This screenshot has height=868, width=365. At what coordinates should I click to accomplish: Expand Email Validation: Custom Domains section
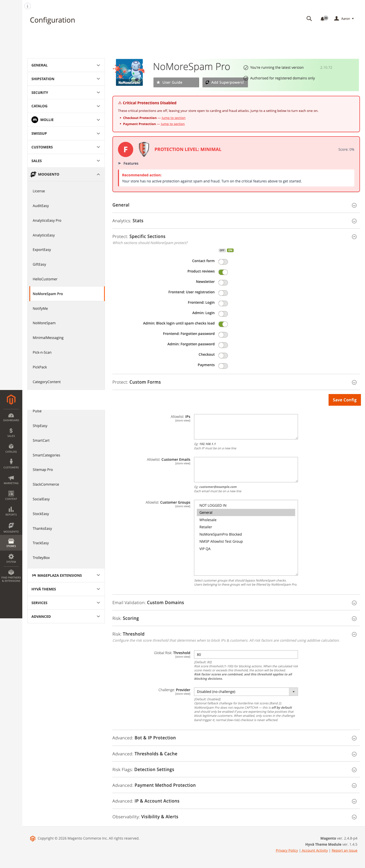click(x=236, y=603)
